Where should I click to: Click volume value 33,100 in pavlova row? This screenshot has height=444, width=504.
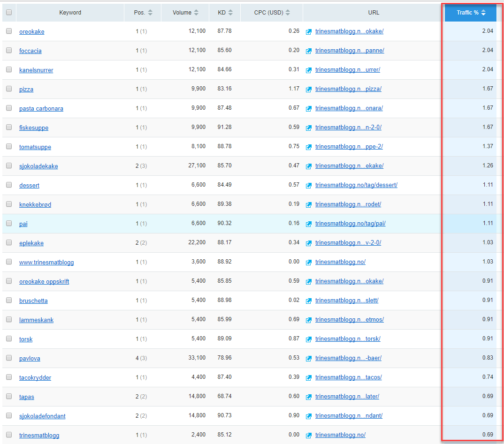tap(197, 358)
